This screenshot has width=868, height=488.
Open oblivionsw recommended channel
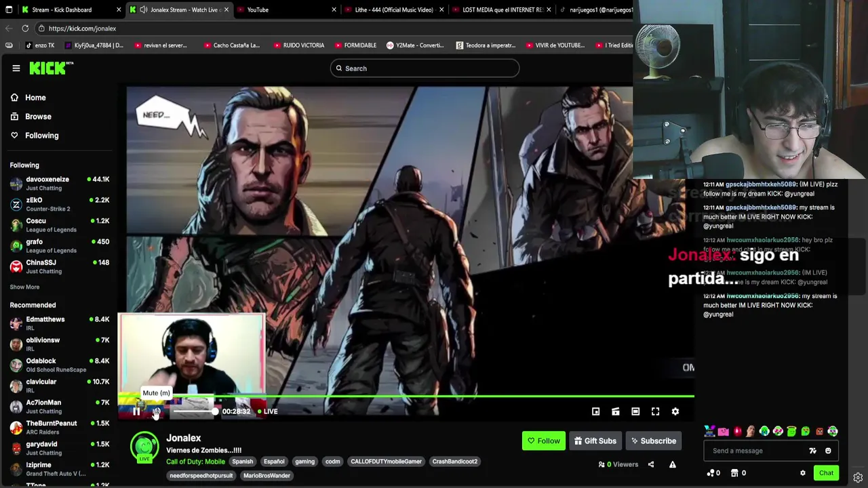click(x=60, y=344)
